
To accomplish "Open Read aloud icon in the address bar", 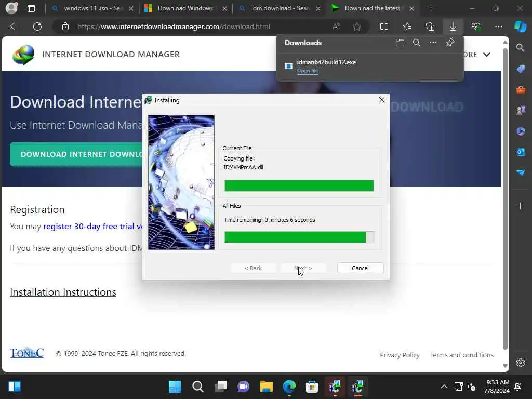I will click(x=336, y=26).
